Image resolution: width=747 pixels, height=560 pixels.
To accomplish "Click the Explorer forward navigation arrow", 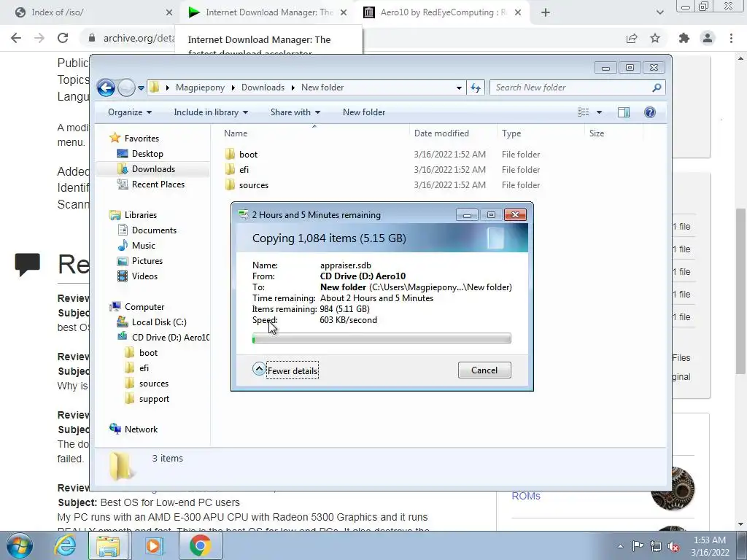I will pos(126,87).
